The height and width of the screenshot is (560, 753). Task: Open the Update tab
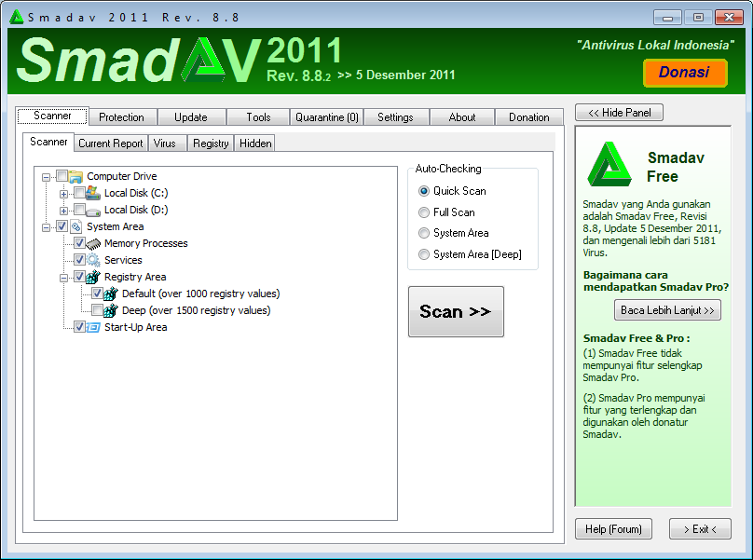[x=191, y=117]
